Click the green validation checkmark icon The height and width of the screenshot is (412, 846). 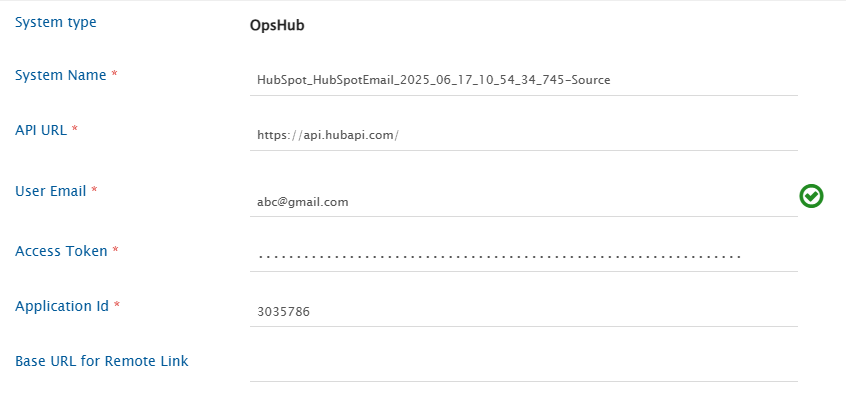click(811, 196)
